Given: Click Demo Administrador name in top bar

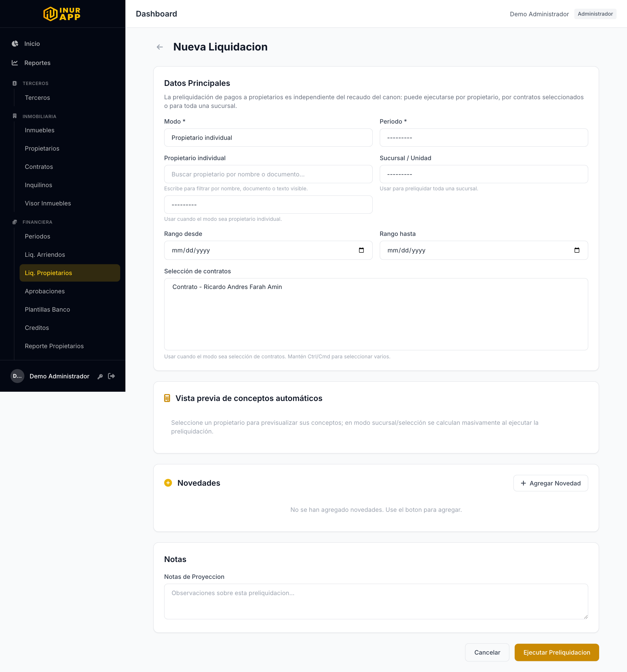Looking at the screenshot, I should [539, 14].
